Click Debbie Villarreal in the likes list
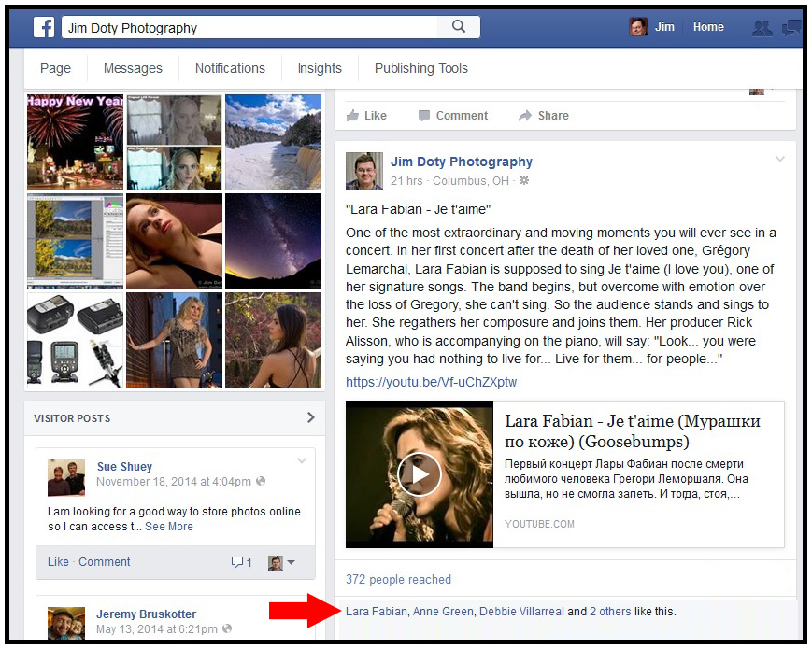 (x=521, y=612)
